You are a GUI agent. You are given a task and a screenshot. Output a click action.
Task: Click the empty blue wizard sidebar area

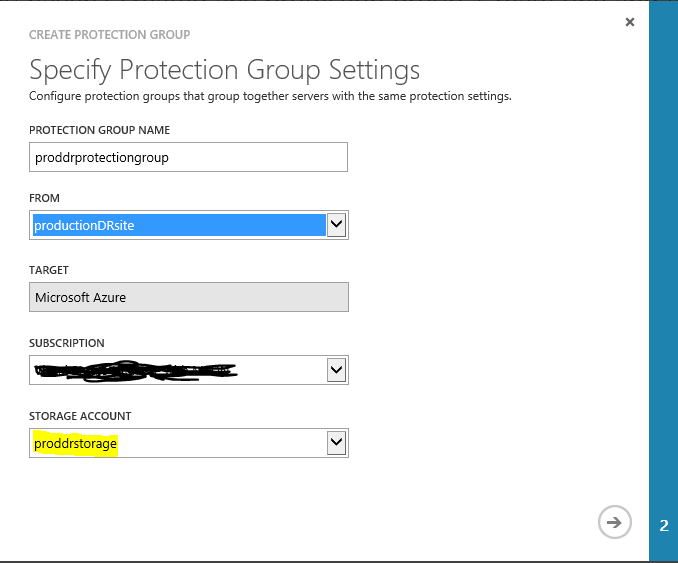(x=664, y=250)
